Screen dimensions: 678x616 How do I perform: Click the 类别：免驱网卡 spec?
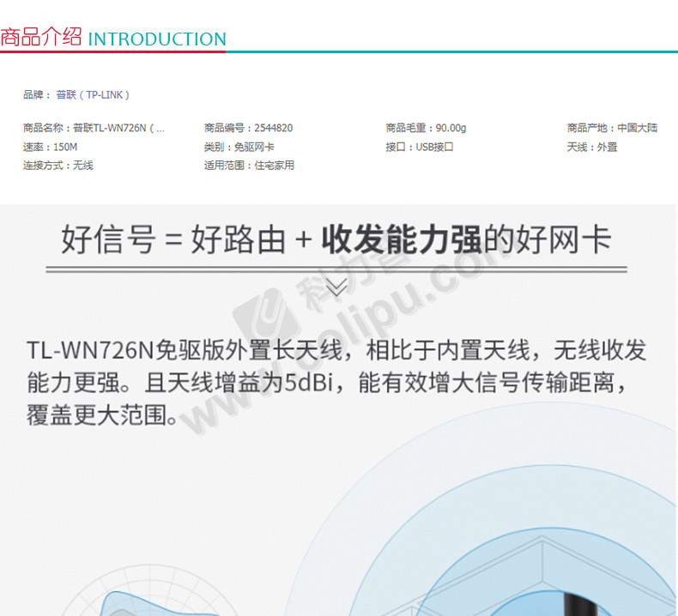(x=239, y=147)
